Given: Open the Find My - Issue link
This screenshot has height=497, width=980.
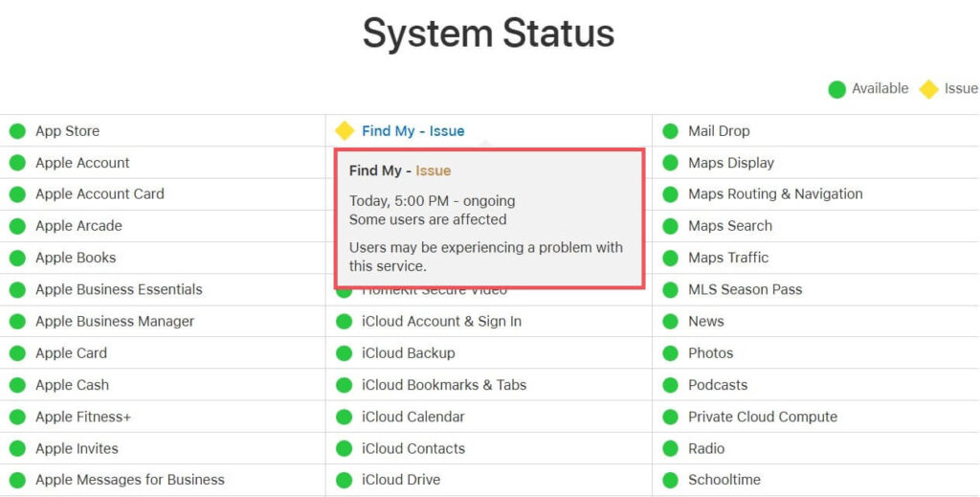Looking at the screenshot, I should [412, 131].
